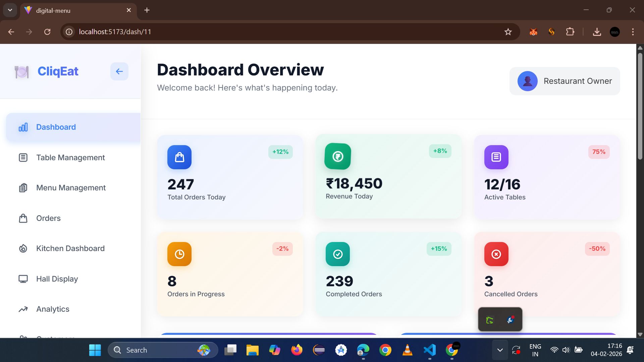Close the digital-menu tab
644x362 pixels.
(x=129, y=10)
